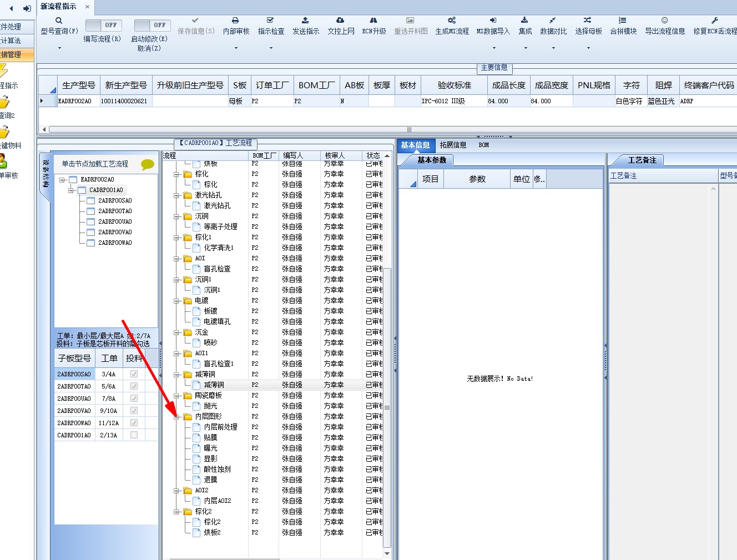This screenshot has height=560, width=737.
Task: Toggle 投料 checkbox for 2ADRP00UA0
Action: [134, 398]
